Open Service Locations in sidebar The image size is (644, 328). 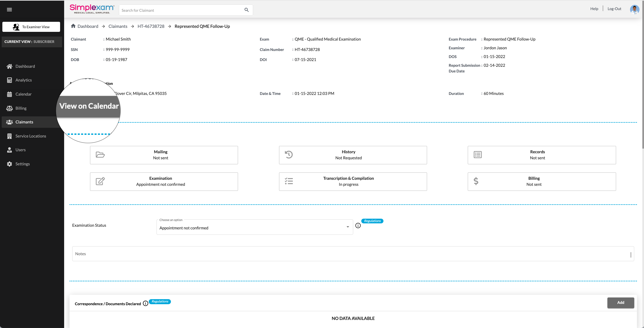point(31,136)
